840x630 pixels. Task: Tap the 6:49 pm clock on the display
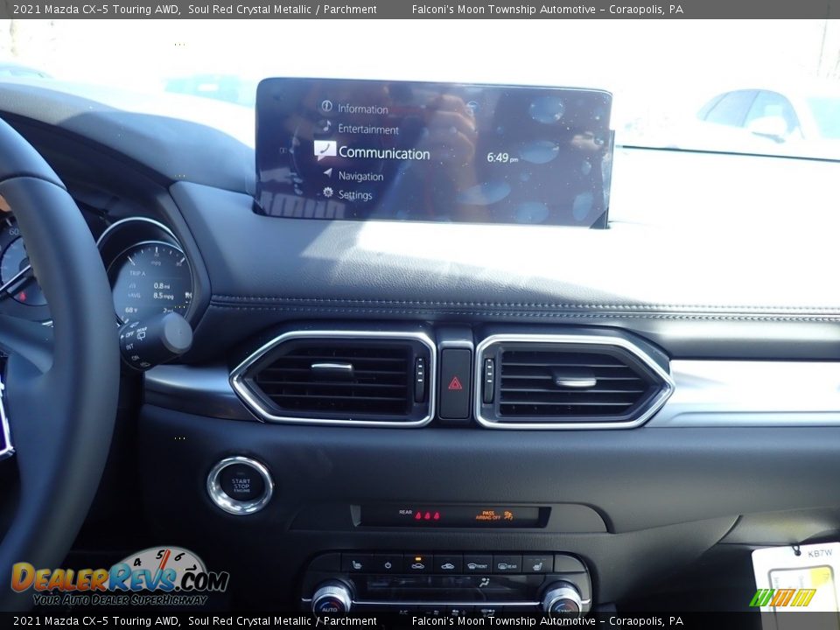click(502, 157)
